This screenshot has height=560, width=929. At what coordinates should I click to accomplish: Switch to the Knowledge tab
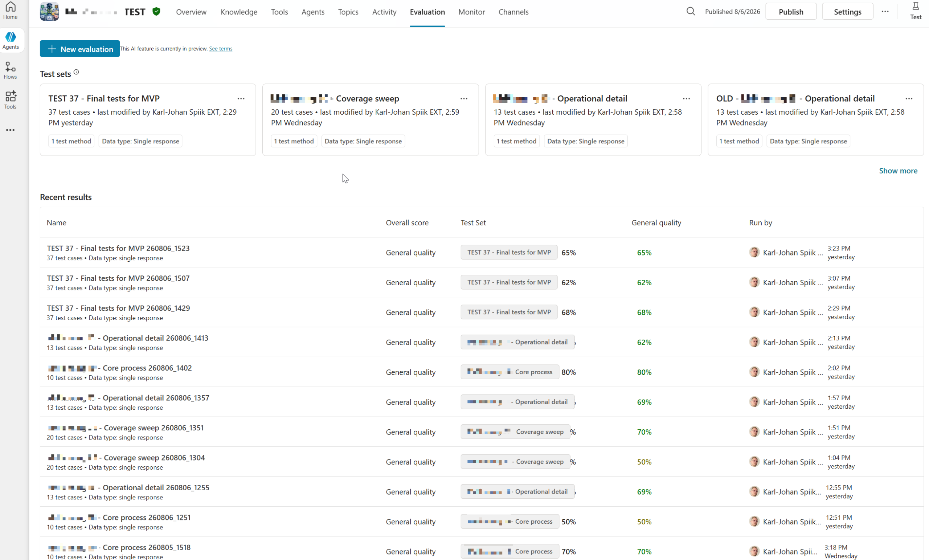pos(239,12)
